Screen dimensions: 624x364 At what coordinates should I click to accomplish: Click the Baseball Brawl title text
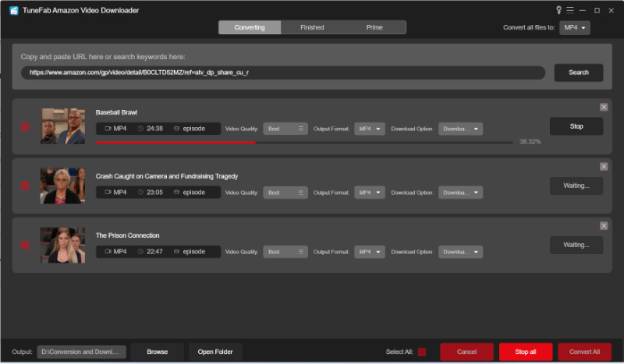click(x=116, y=112)
